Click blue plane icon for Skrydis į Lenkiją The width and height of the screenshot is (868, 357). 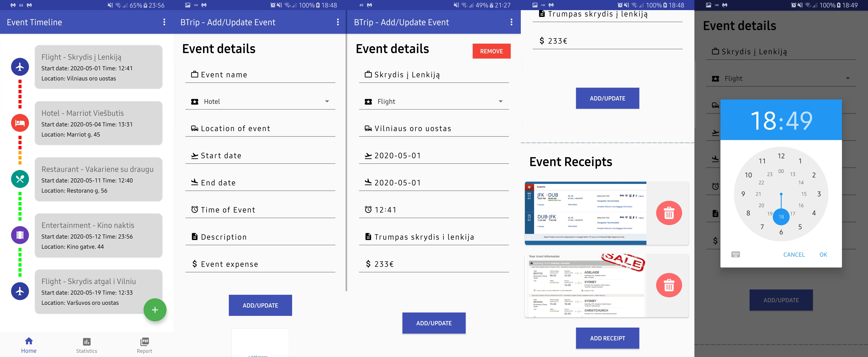click(x=20, y=67)
